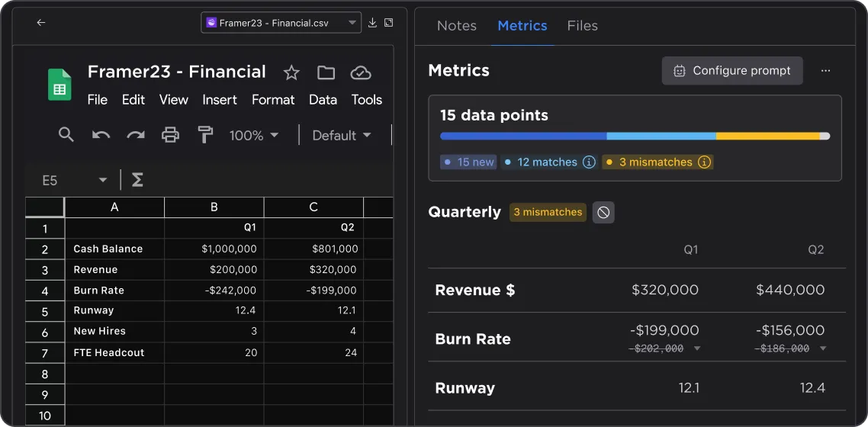This screenshot has width=868, height=427.
Task: Click the data points progress bar
Action: [x=635, y=136]
